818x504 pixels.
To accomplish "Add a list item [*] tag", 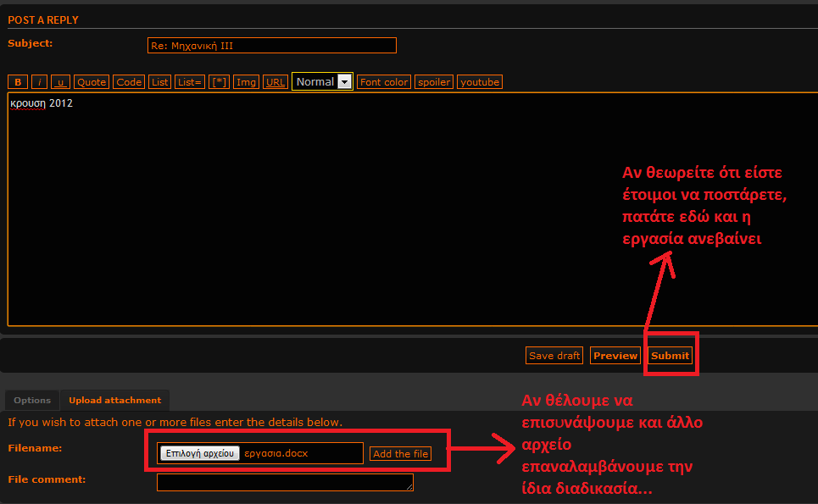I will [220, 82].
